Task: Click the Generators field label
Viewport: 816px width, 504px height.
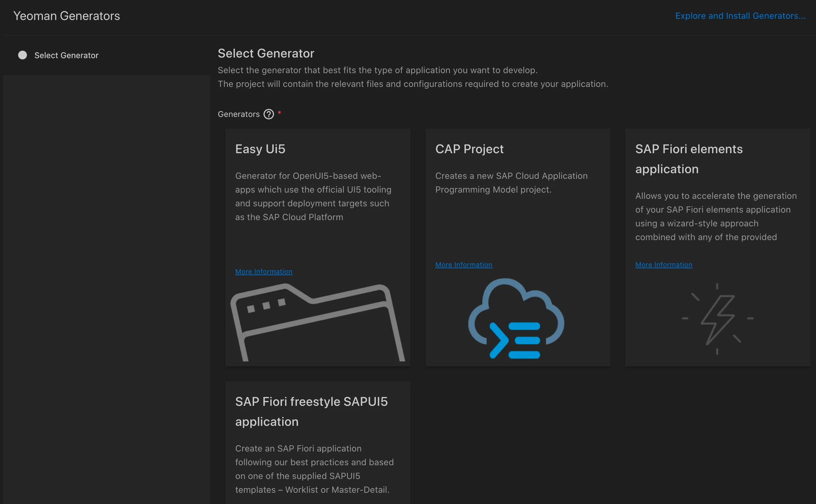Action: [x=238, y=114]
